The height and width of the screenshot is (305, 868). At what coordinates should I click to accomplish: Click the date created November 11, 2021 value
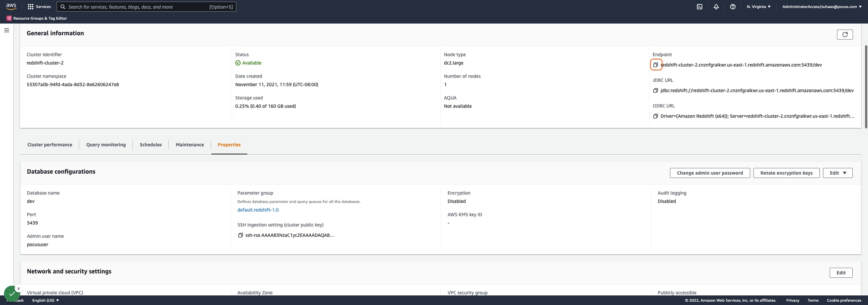277,84
